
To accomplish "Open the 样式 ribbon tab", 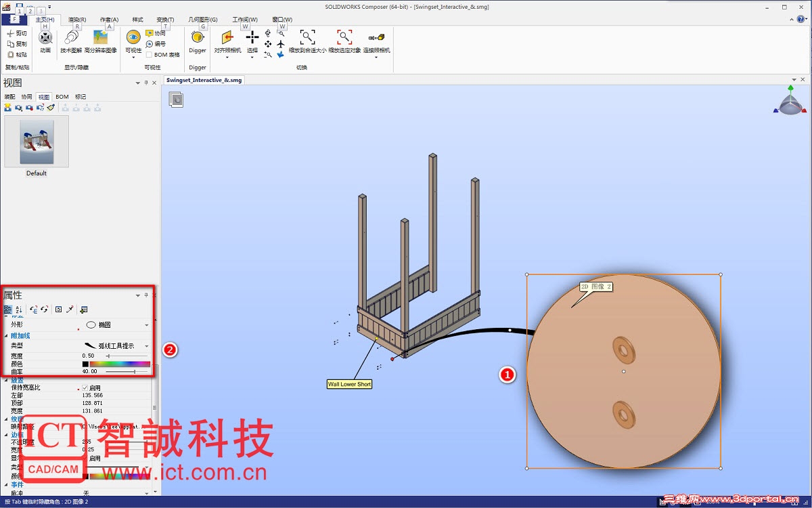I will point(137,20).
